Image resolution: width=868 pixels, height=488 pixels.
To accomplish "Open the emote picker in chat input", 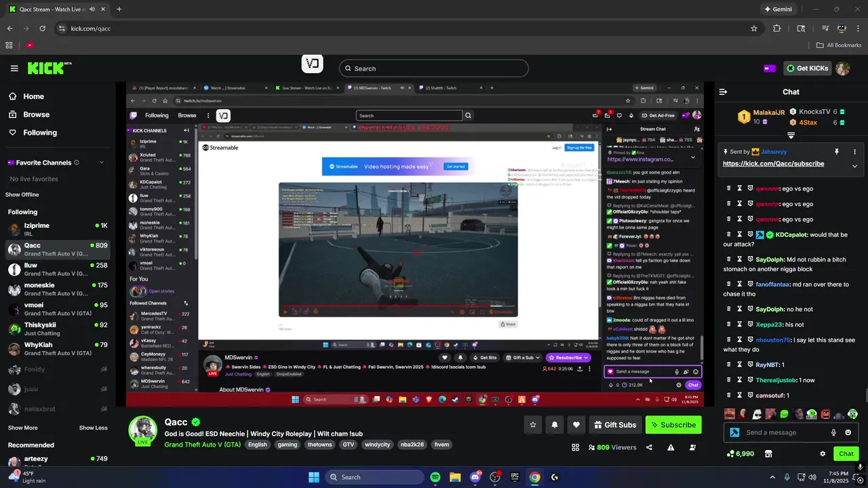I will (848, 432).
